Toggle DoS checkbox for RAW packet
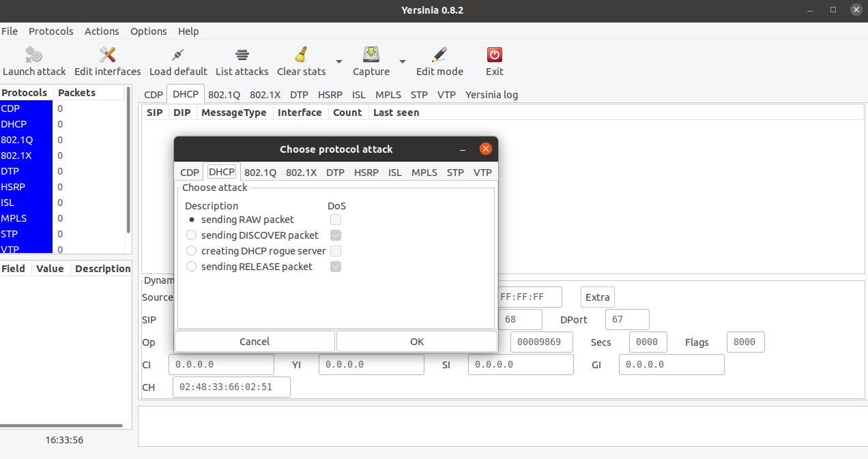This screenshot has width=868, height=459. tap(336, 220)
